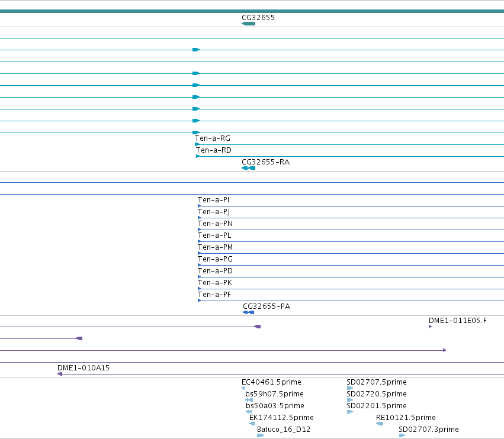Select the EC40461.5prime arrow glyph

point(243,388)
